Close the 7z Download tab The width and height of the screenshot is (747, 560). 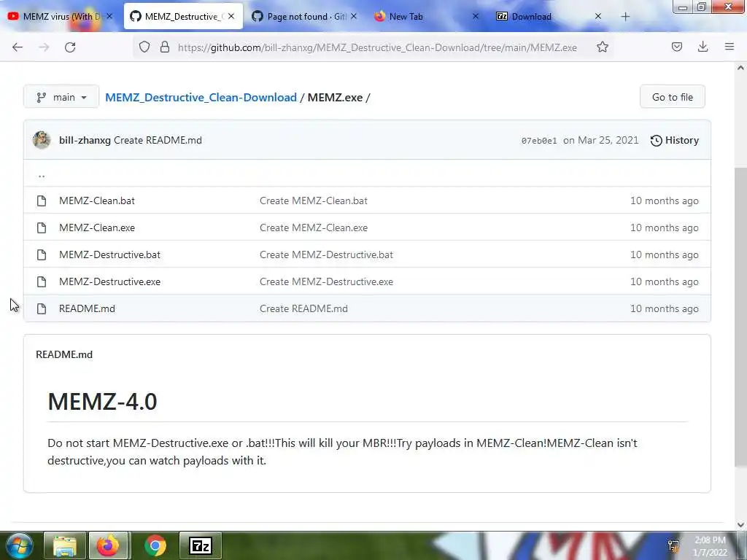[598, 16]
